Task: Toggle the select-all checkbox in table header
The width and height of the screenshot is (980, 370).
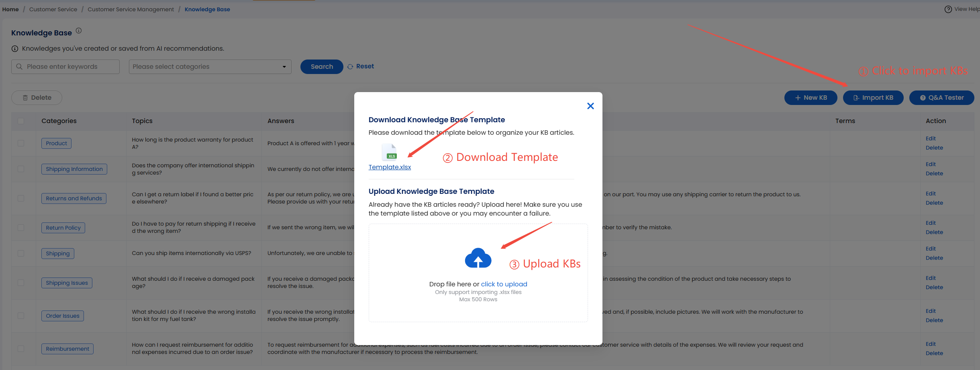Action: pos(21,121)
